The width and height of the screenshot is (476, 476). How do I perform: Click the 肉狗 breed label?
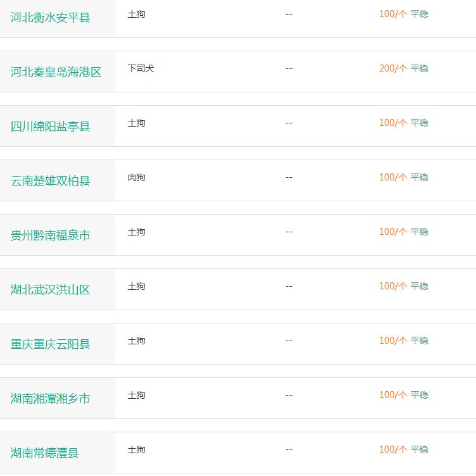136,177
